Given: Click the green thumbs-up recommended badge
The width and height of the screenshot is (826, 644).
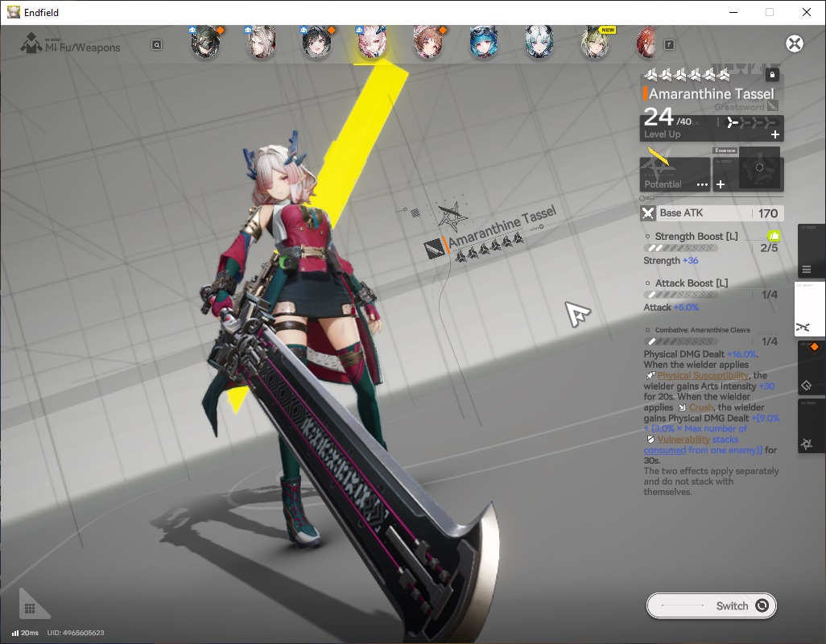Looking at the screenshot, I should tap(774, 236).
